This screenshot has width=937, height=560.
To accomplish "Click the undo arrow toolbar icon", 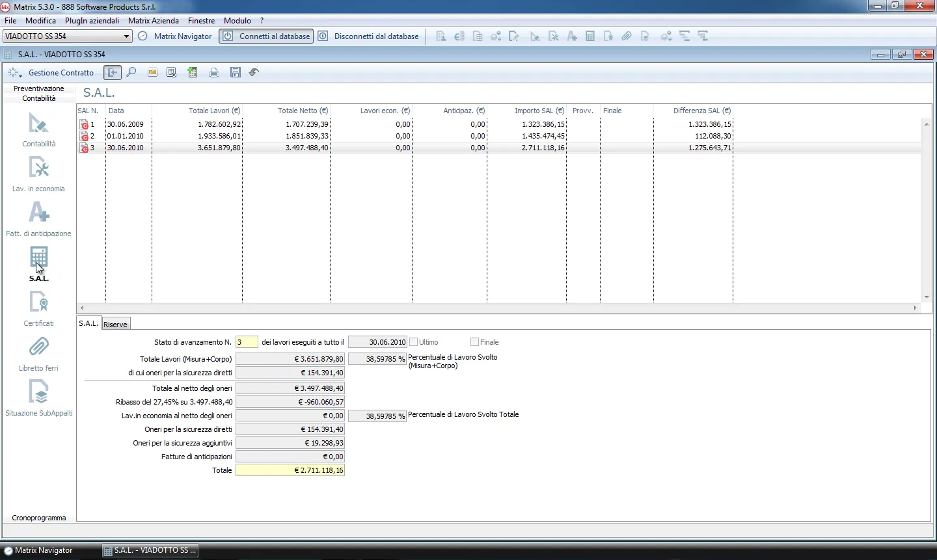I will coord(254,73).
